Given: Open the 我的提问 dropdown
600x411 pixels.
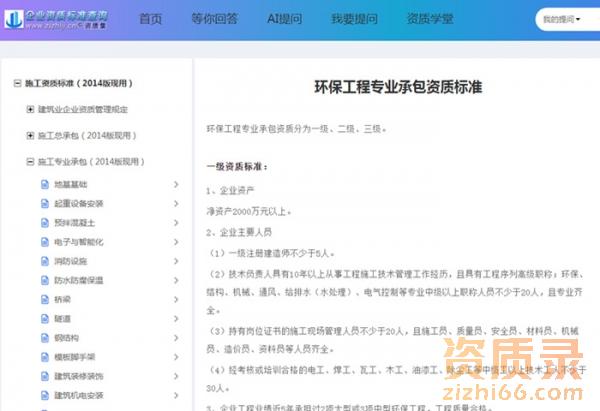Looking at the screenshot, I should (562, 19).
